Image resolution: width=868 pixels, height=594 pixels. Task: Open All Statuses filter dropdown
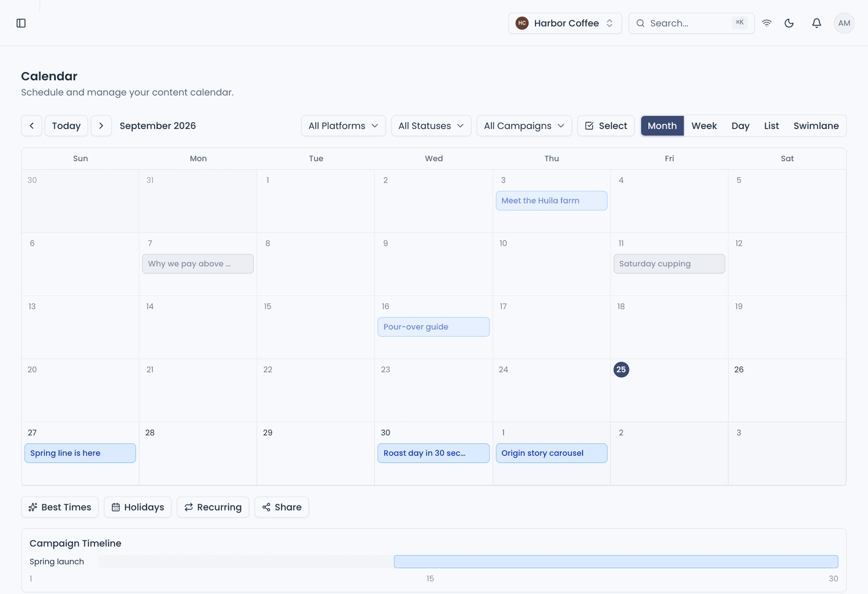[x=431, y=126]
